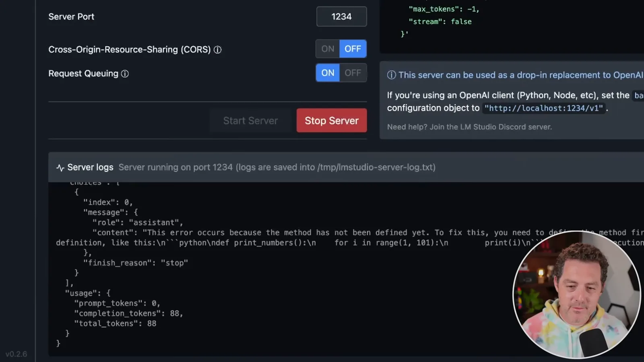The height and width of the screenshot is (362, 644).
Task: Turn CORS on with its ON option
Action: [328, 49]
